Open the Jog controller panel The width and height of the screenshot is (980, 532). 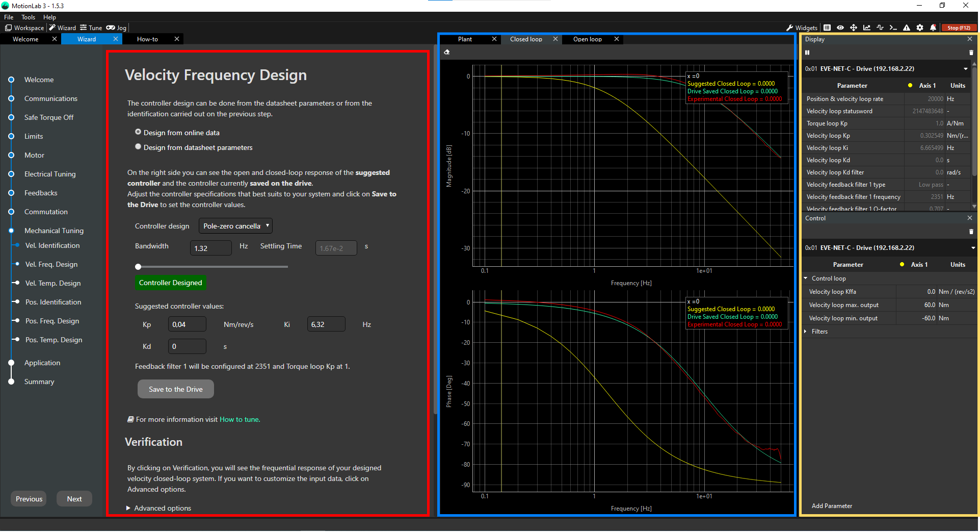[116, 28]
